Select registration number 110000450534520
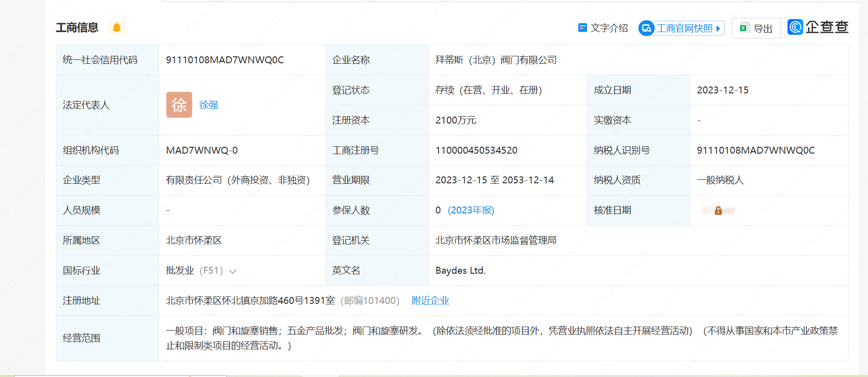 [476, 150]
